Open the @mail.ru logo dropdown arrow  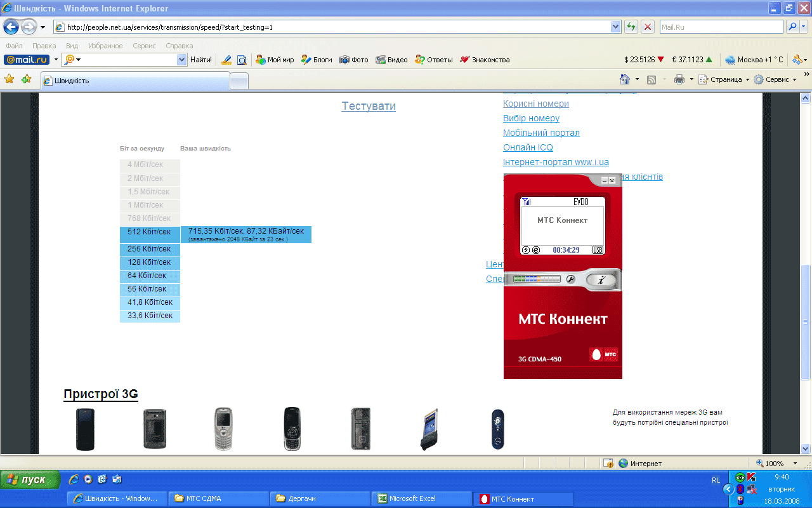[56, 60]
